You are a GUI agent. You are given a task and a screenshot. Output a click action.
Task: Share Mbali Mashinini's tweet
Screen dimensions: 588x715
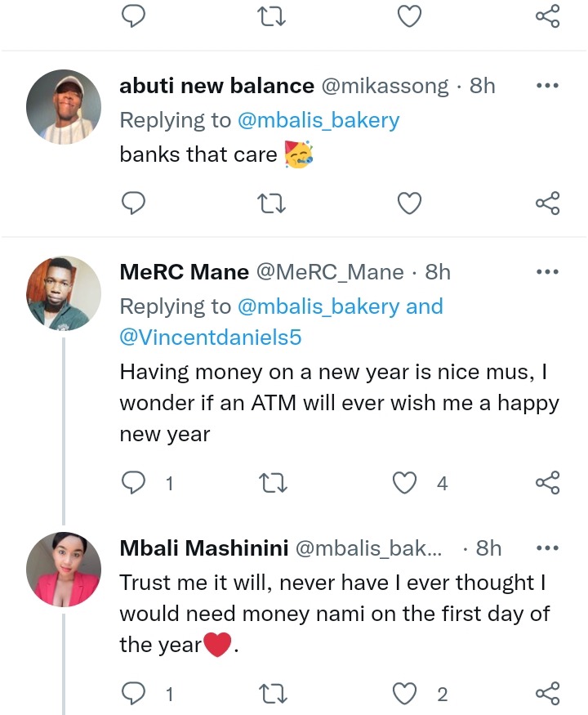(x=547, y=695)
